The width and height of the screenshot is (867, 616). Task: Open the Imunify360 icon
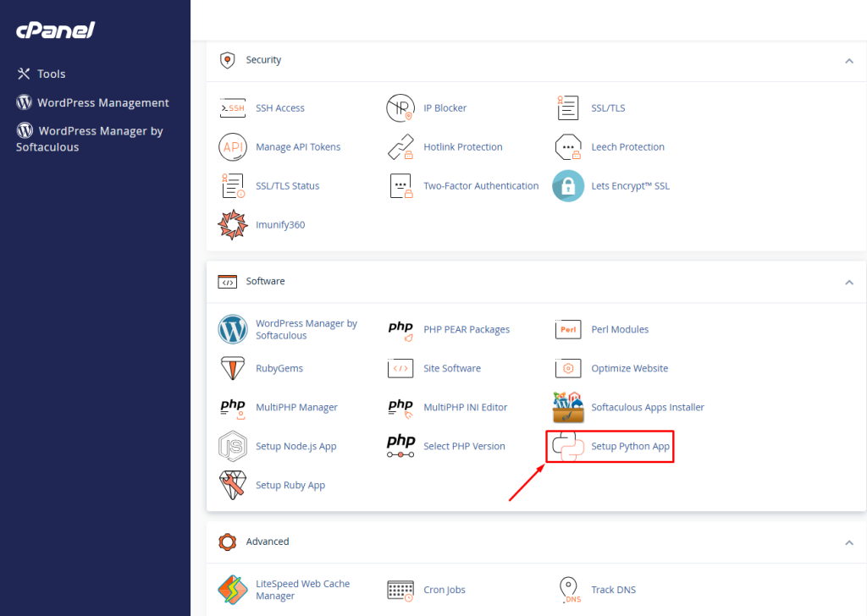pyautogui.click(x=232, y=225)
